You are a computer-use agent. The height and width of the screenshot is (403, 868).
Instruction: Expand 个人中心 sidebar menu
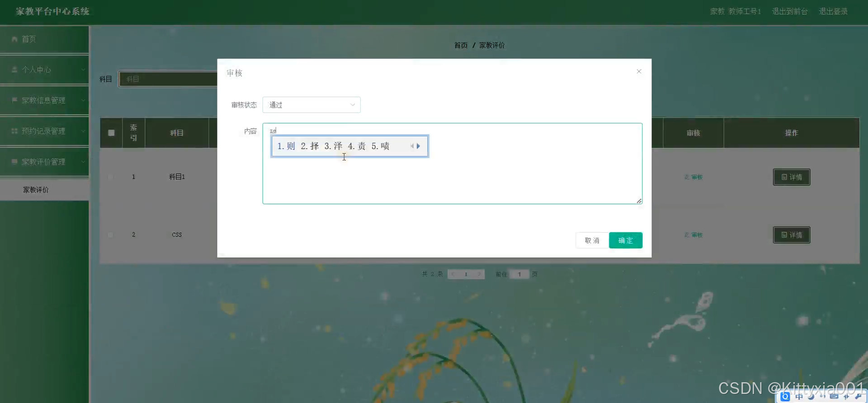44,70
